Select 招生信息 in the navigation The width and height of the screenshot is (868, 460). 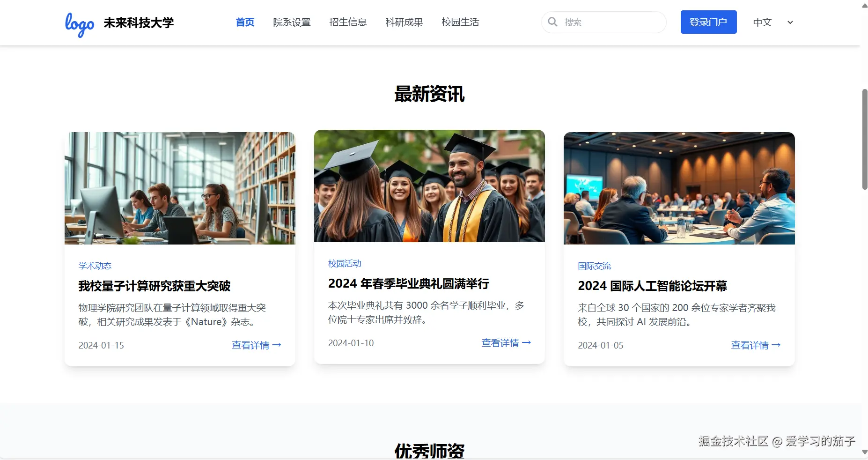tap(348, 22)
